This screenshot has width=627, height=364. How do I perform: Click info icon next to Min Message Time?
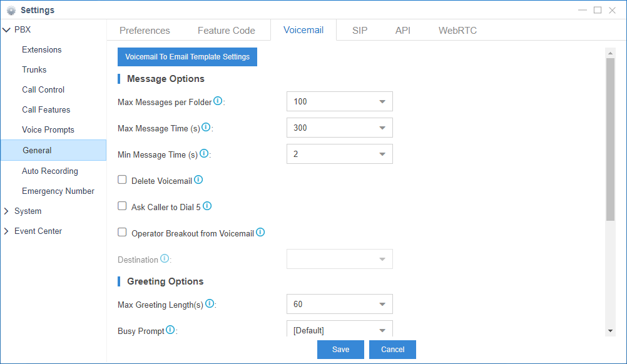[204, 153]
